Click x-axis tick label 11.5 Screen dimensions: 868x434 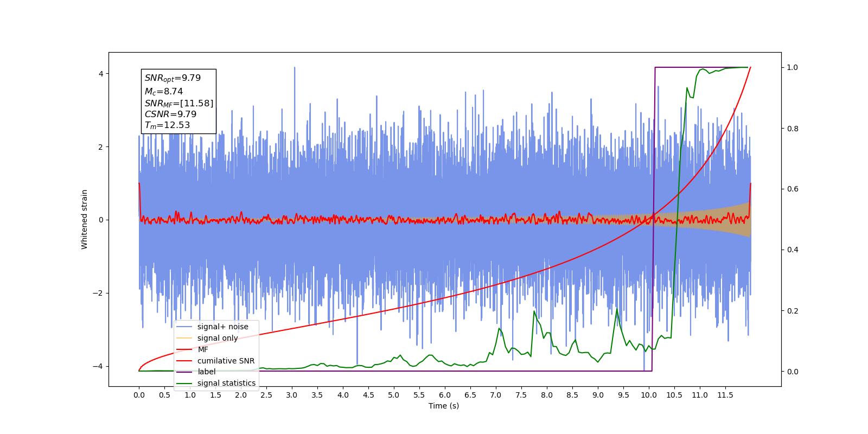(725, 395)
